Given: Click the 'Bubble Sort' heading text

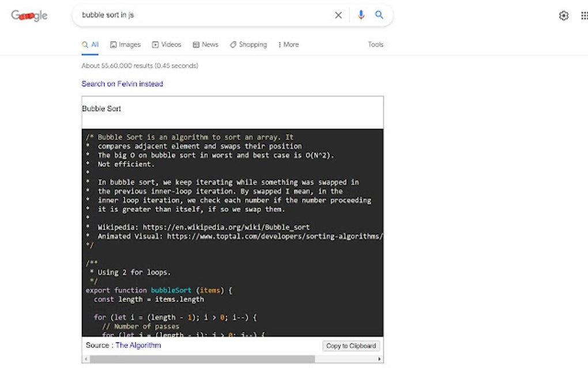Looking at the screenshot, I should pos(101,109).
